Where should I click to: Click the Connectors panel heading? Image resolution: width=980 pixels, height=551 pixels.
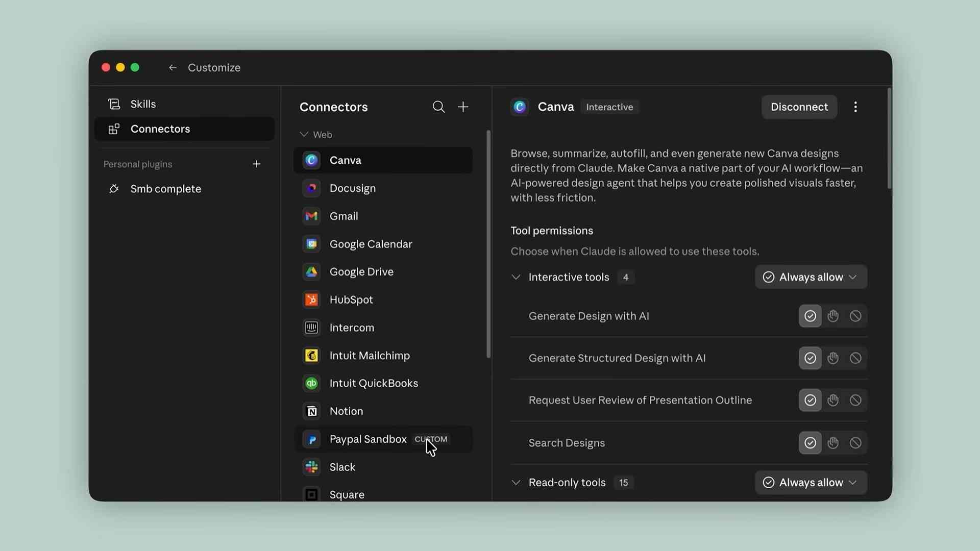(333, 107)
